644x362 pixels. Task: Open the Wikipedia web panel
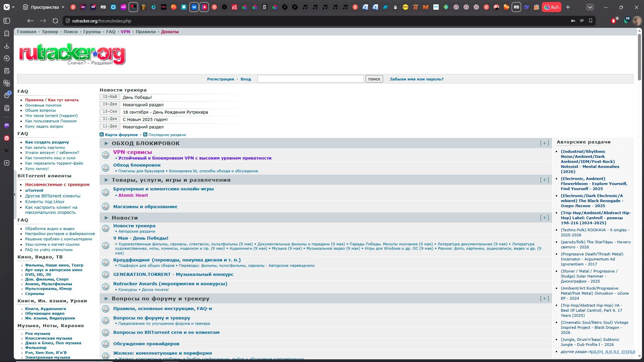click(7, 150)
